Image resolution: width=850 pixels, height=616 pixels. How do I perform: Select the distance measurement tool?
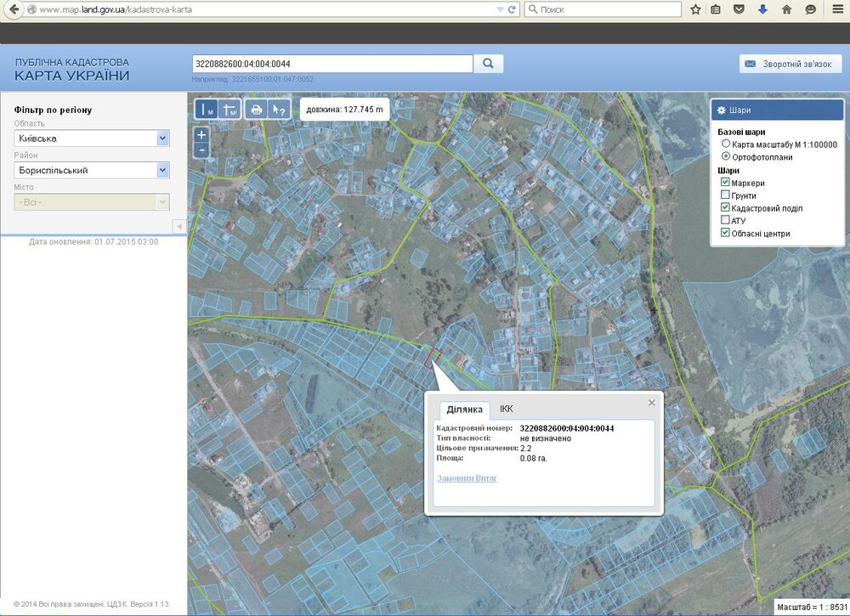(207, 109)
